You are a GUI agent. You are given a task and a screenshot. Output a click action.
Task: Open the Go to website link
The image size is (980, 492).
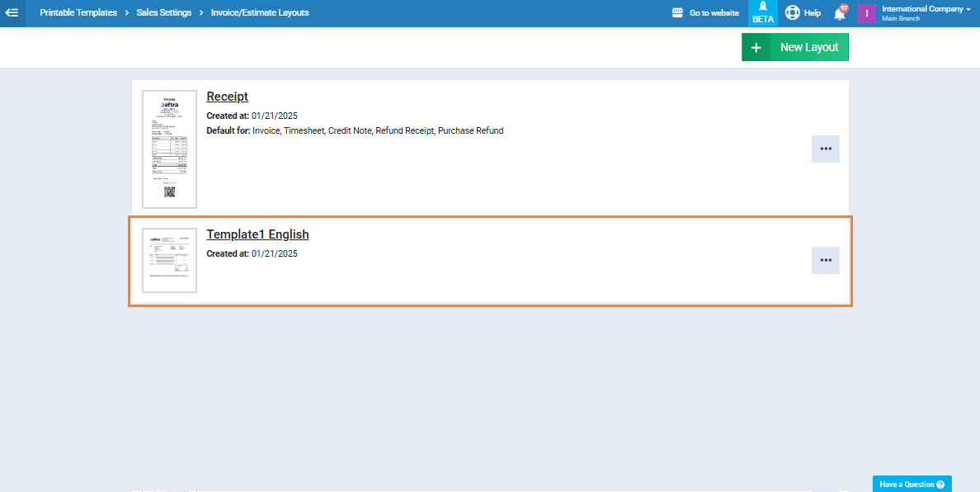click(714, 13)
